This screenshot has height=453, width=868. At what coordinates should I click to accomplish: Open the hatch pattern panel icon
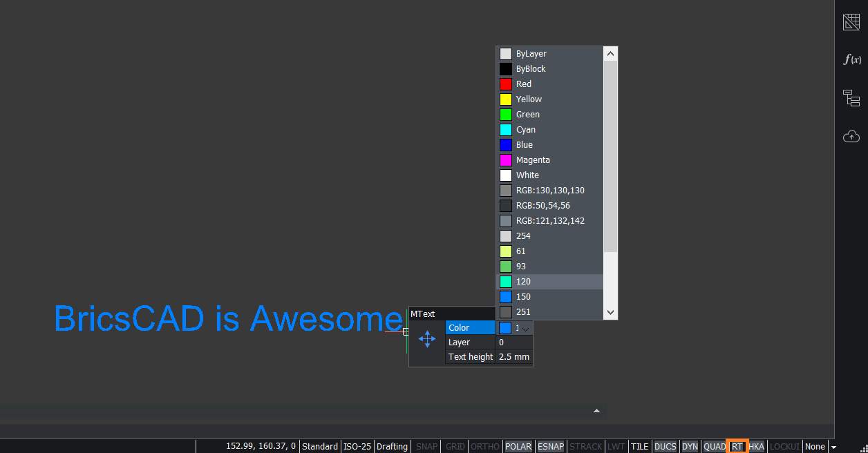point(851,22)
